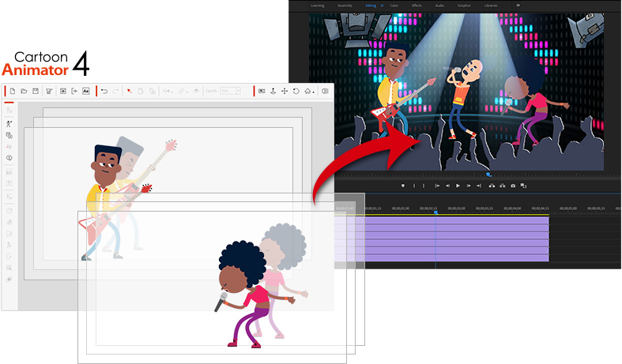The image size is (622, 364).
Task: Click the Add Marker icon in monitor
Action: click(402, 186)
